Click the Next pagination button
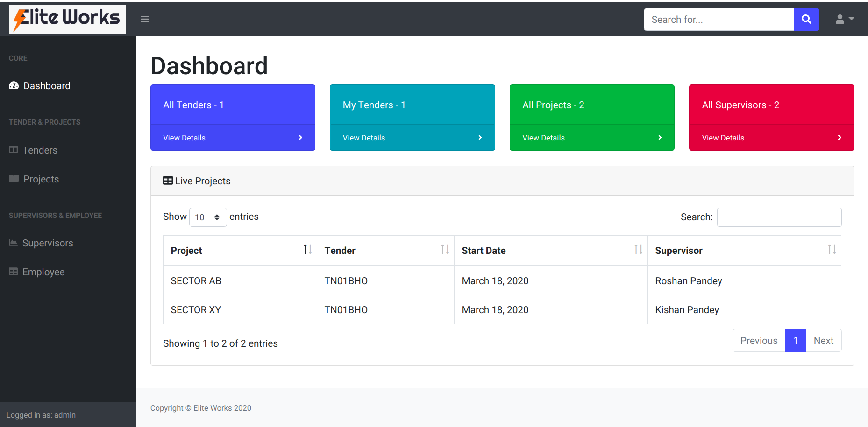Viewport: 868px width, 427px height. [x=824, y=340]
